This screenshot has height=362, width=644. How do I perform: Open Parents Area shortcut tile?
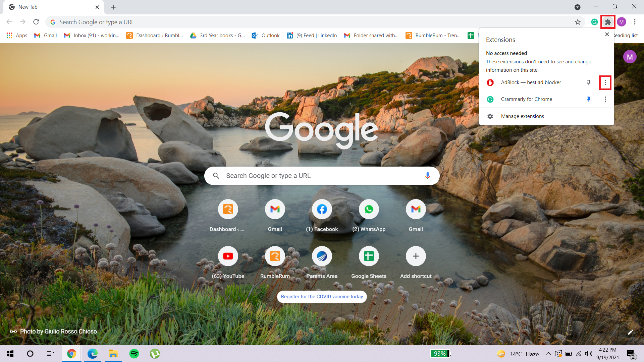coord(322,262)
